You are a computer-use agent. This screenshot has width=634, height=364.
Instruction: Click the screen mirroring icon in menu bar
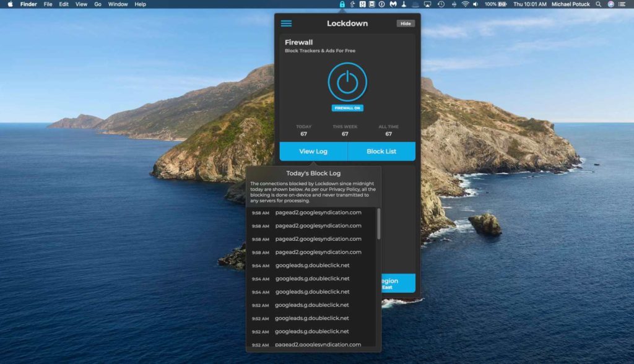click(x=428, y=4)
